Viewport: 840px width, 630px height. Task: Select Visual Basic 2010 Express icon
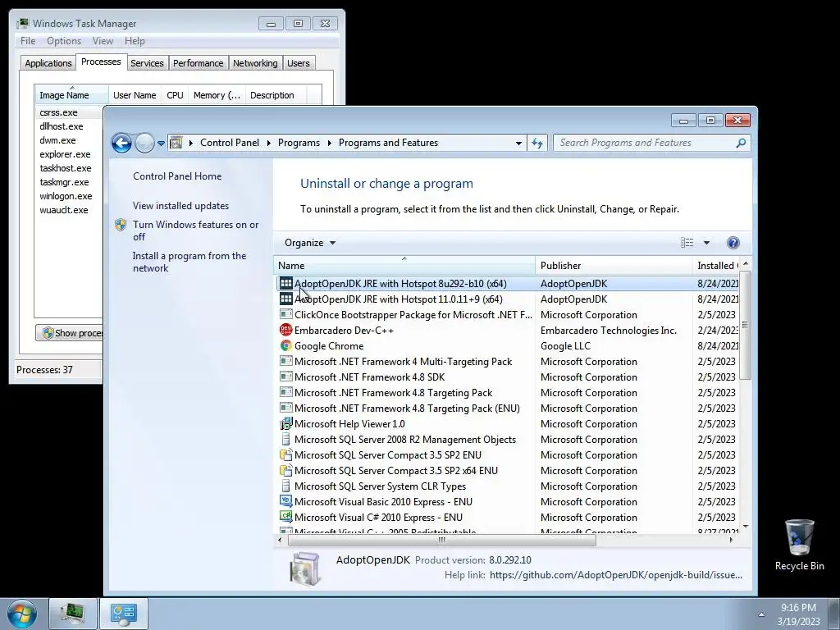click(286, 501)
